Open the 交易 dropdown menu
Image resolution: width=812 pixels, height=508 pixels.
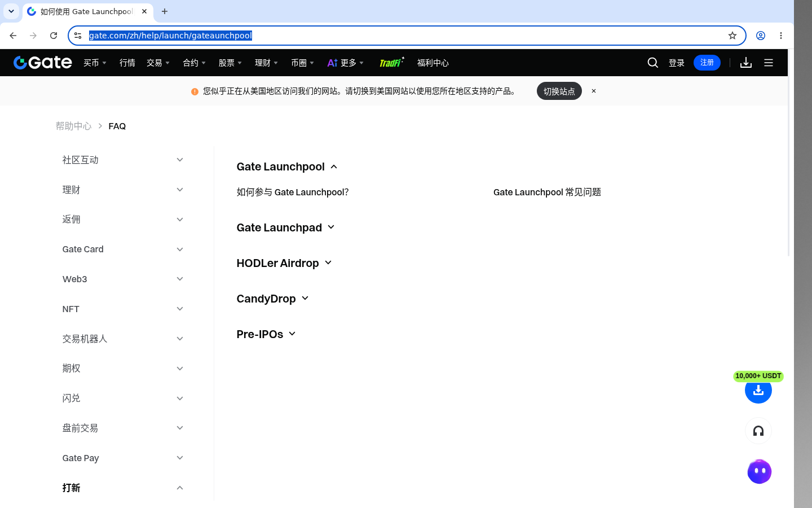158,63
